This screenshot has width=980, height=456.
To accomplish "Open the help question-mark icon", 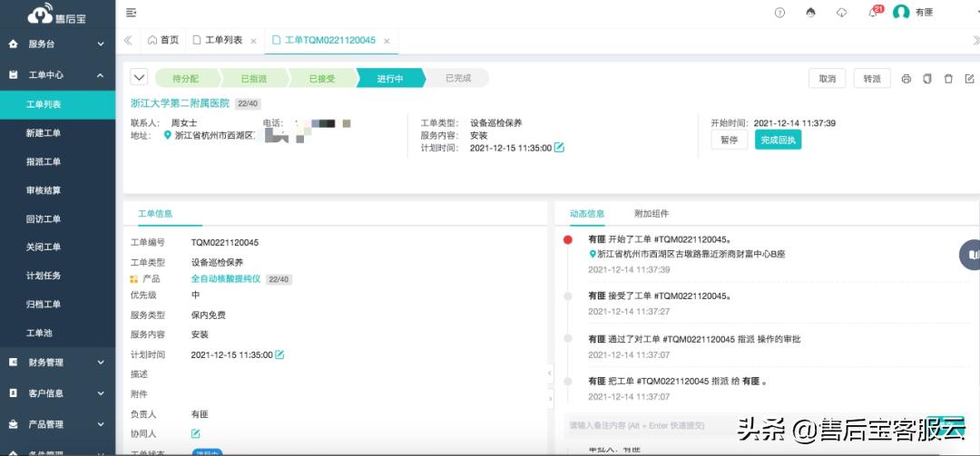I will (x=779, y=13).
